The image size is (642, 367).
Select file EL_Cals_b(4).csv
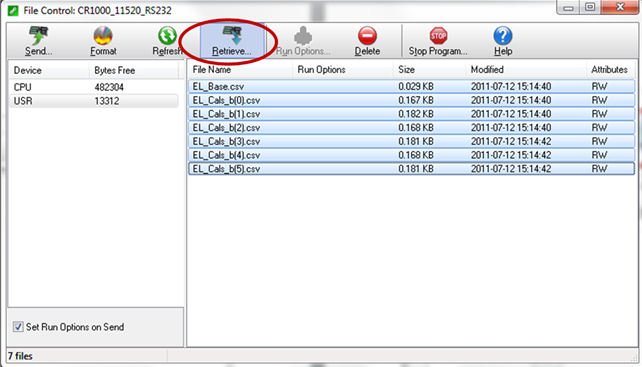coord(411,155)
